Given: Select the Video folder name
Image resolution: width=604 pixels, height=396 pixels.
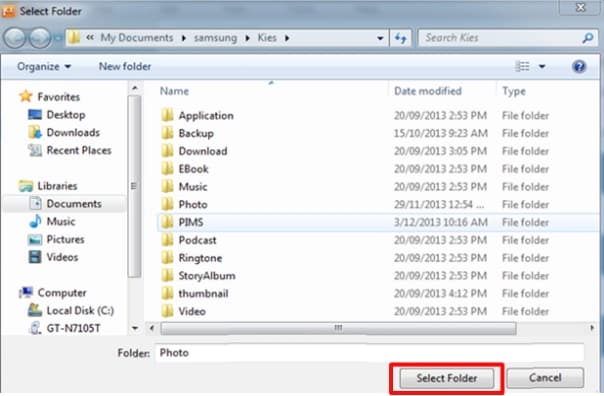Looking at the screenshot, I should click(x=192, y=311).
